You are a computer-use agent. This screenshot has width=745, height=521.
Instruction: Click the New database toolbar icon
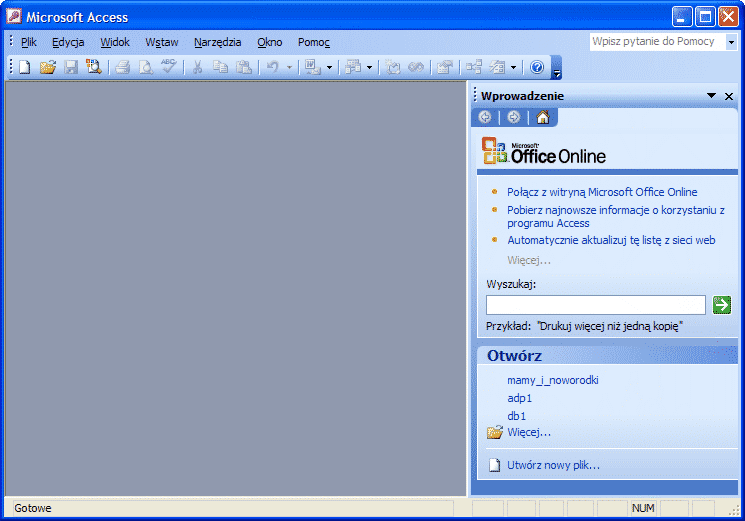(24, 67)
